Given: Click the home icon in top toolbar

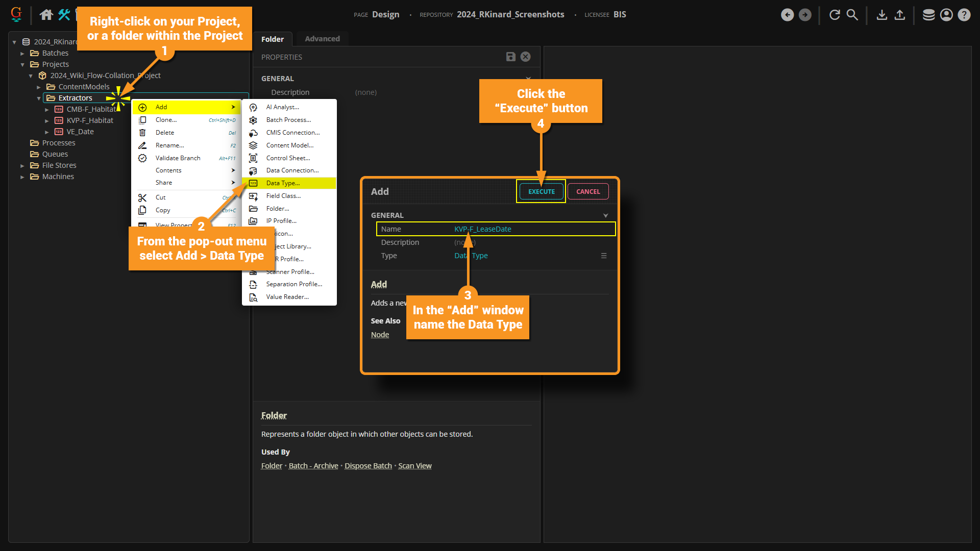Looking at the screenshot, I should tap(46, 15).
